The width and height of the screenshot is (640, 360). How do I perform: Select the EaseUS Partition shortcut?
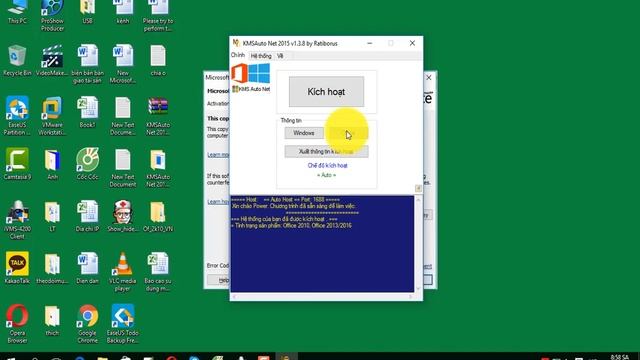pyautogui.click(x=17, y=116)
